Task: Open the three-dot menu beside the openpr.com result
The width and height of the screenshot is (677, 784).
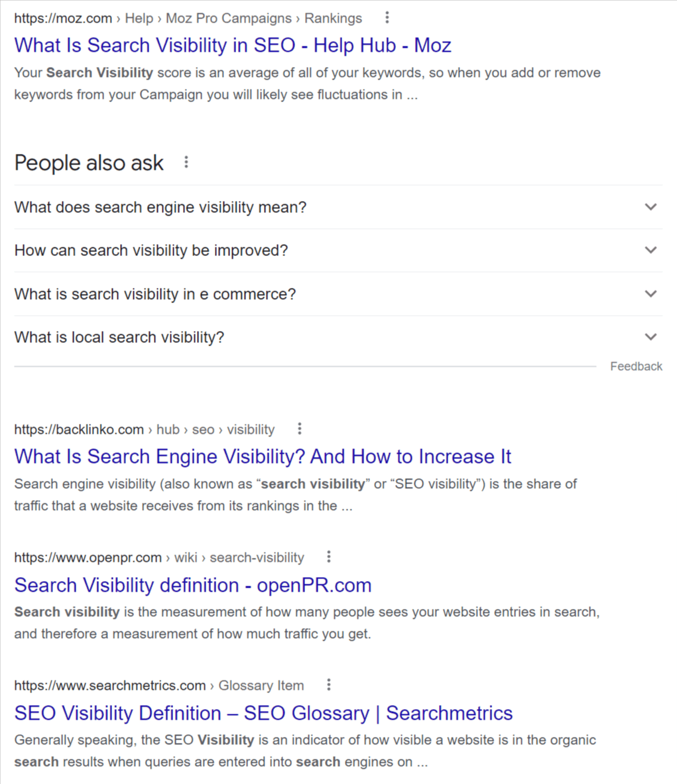Action: [329, 556]
